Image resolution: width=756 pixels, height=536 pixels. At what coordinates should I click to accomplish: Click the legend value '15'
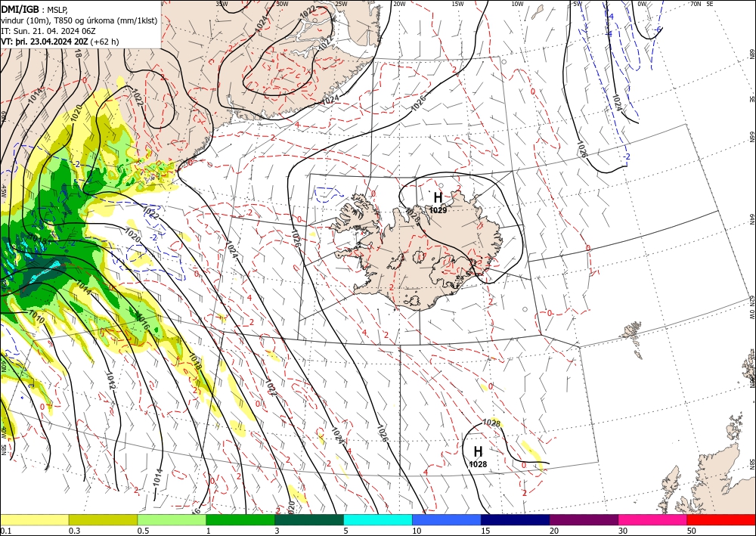point(485,531)
